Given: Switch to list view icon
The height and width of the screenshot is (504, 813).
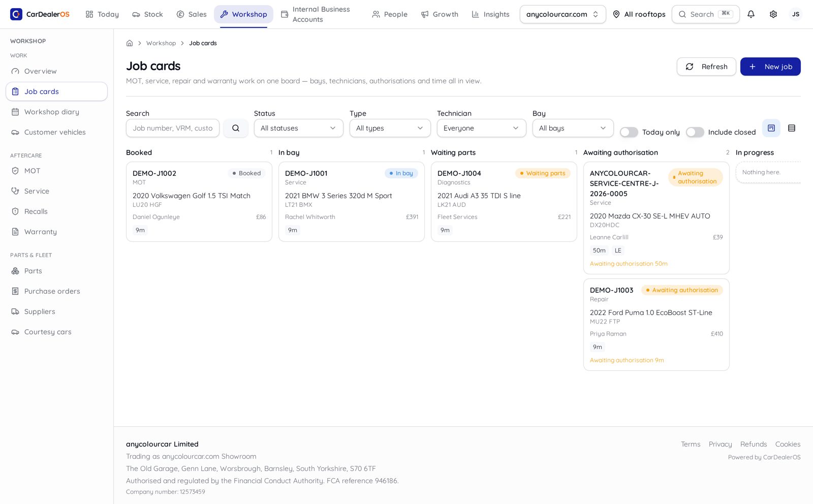Looking at the screenshot, I should pyautogui.click(x=792, y=128).
